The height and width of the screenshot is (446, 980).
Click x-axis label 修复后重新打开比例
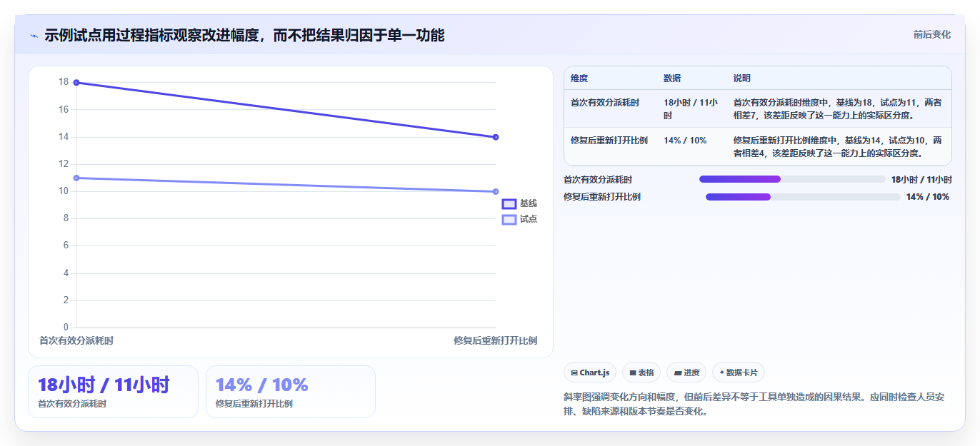pyautogui.click(x=495, y=340)
